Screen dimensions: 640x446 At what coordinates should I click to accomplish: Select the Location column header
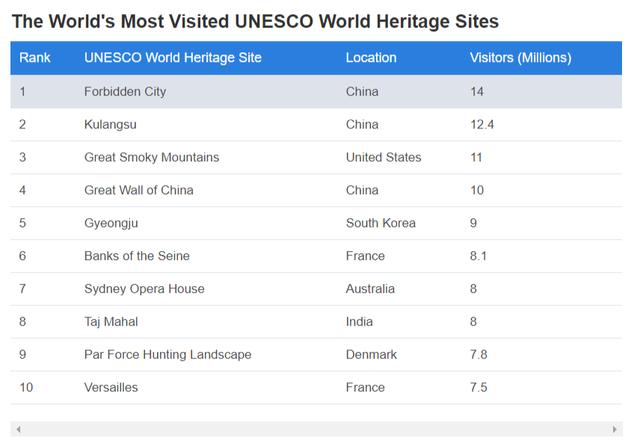371,58
